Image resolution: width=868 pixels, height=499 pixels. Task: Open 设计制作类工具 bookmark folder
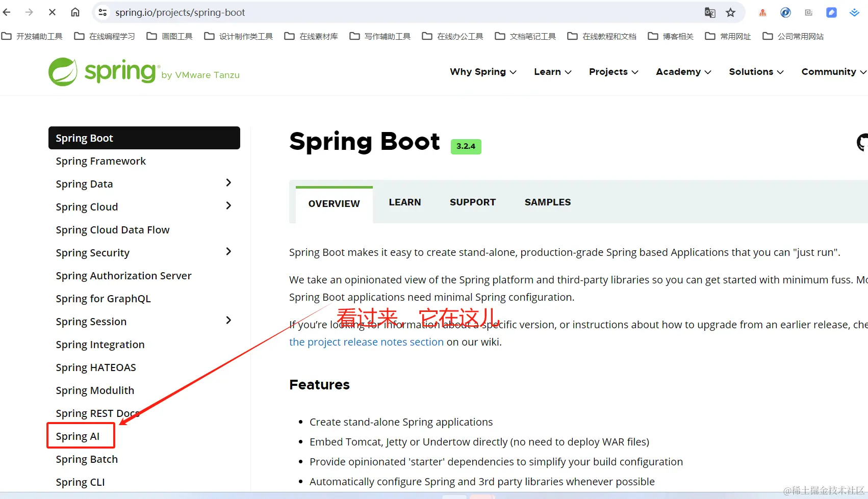coord(239,36)
